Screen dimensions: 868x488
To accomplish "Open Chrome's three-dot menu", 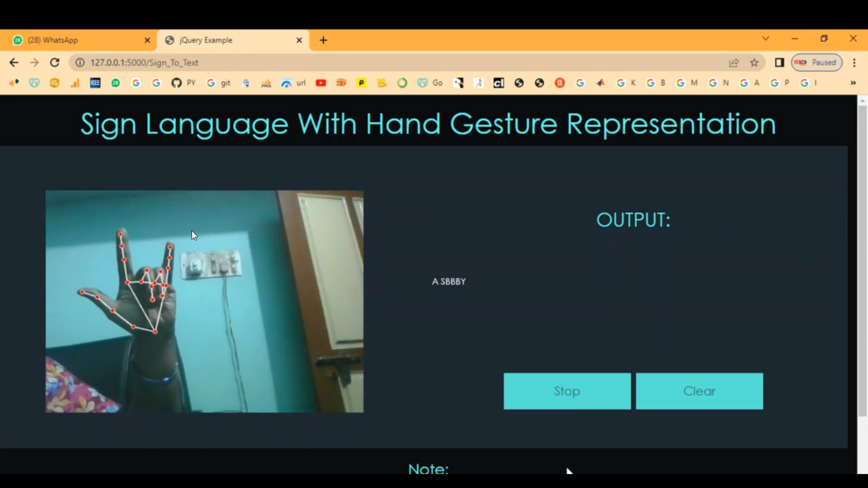I will 855,62.
